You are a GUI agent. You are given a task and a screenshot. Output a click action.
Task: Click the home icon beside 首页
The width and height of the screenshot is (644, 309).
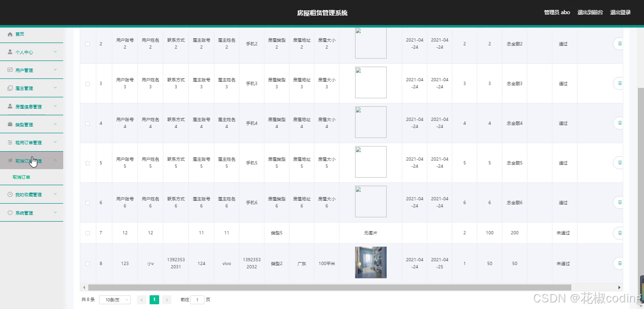tap(10, 34)
